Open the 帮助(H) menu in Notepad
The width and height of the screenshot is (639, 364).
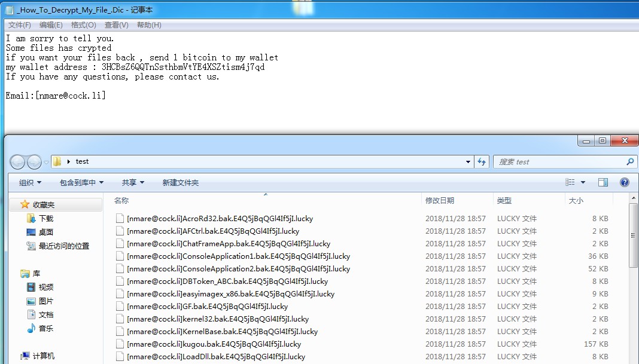pos(149,25)
